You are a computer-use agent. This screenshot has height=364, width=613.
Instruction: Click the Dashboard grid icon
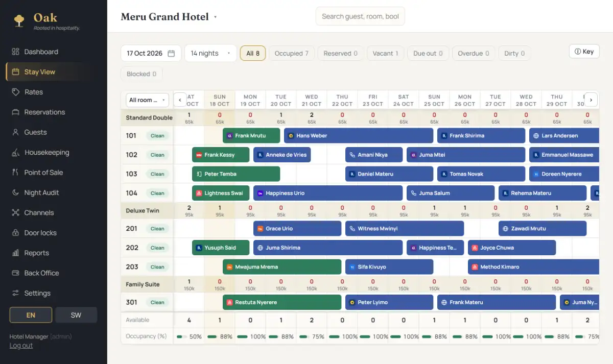[15, 52]
